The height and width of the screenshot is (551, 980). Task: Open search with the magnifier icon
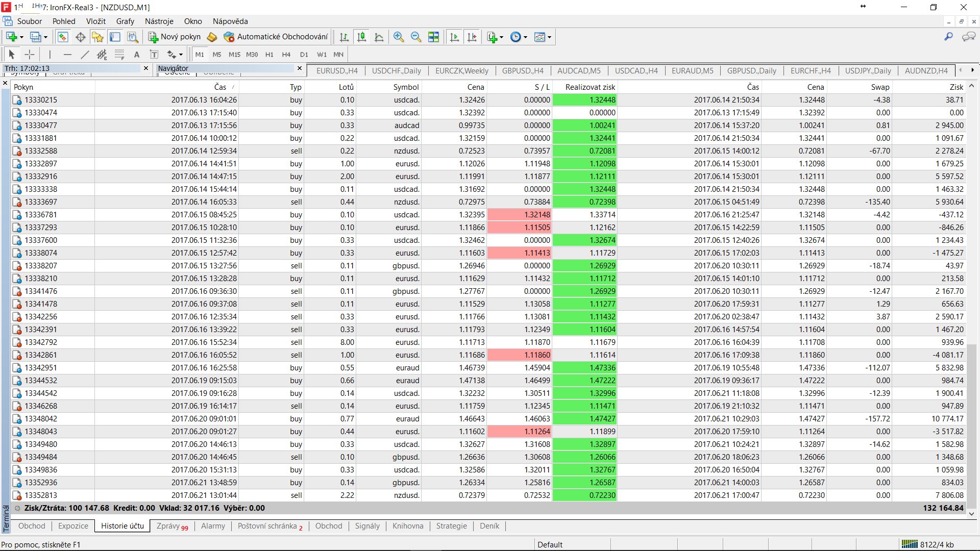coord(948,37)
